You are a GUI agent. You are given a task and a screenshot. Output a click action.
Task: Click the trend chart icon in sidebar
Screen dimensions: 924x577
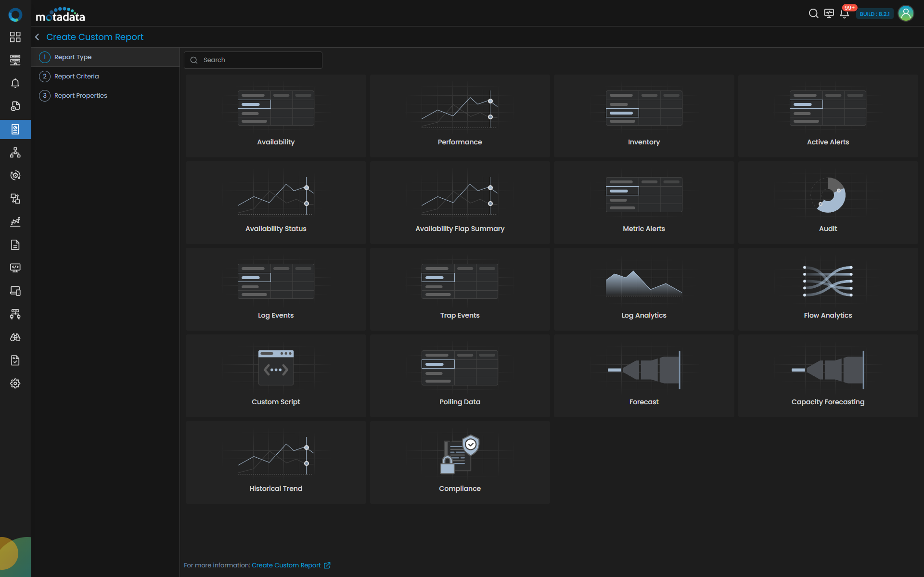click(15, 222)
